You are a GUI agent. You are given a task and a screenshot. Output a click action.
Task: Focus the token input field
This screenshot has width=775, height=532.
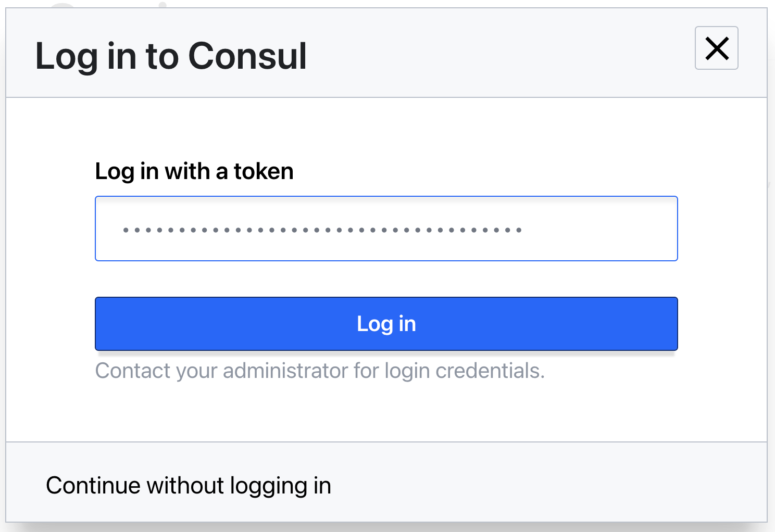(386, 229)
